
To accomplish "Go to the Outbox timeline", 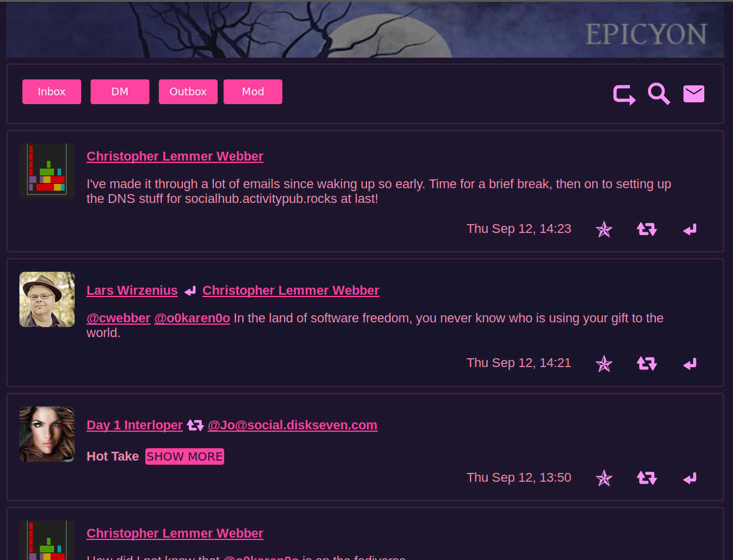I will click(x=188, y=92).
